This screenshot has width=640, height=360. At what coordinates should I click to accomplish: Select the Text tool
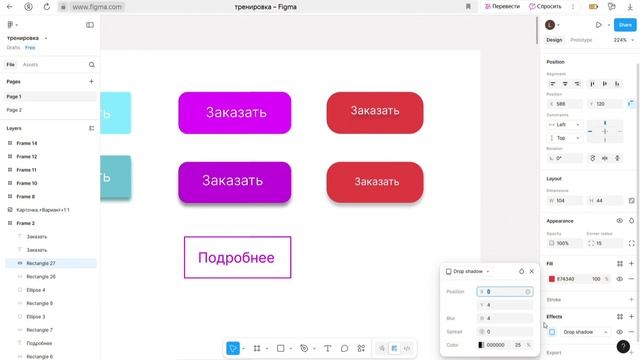point(327,348)
